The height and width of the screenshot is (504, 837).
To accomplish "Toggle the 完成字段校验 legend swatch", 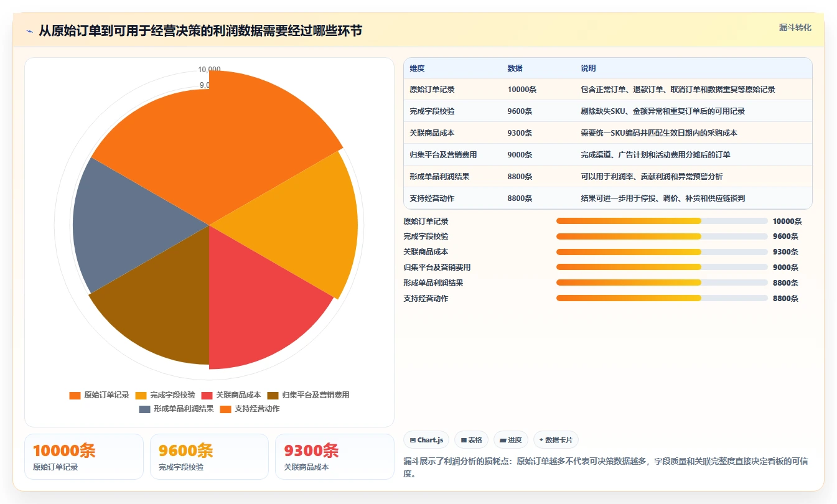I will (x=141, y=395).
